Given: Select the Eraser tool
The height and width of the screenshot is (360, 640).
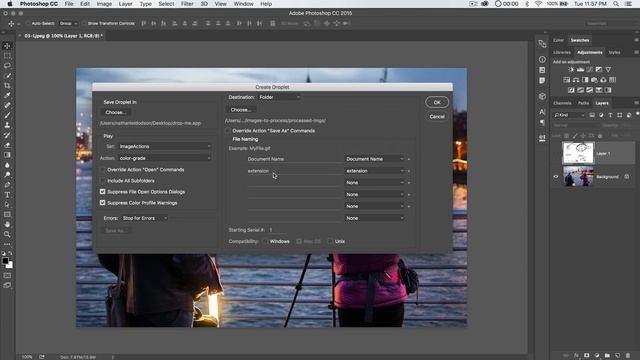Looking at the screenshot, I should point(7,145).
